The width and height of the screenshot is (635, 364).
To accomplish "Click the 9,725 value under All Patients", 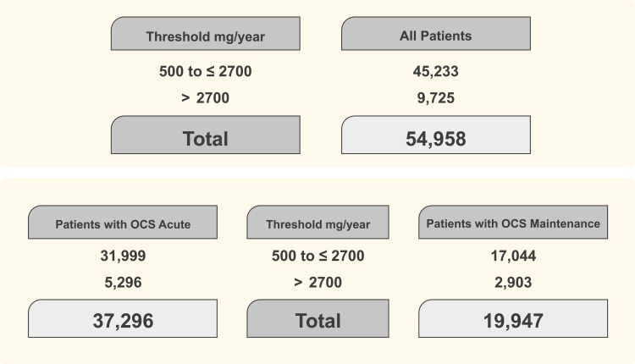I will coord(435,97).
